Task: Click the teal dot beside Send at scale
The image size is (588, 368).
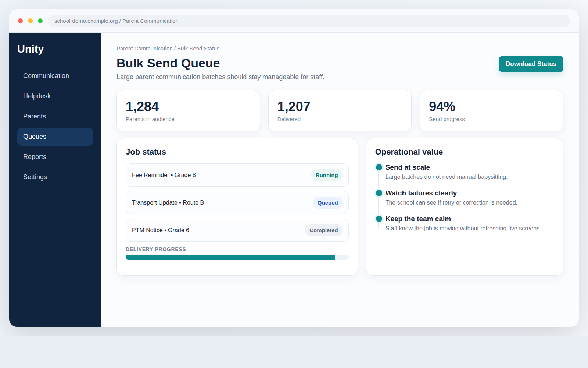Action: [x=379, y=167]
